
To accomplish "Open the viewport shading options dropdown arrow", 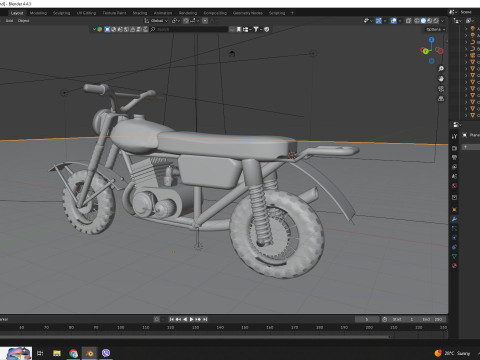I will (443, 21).
